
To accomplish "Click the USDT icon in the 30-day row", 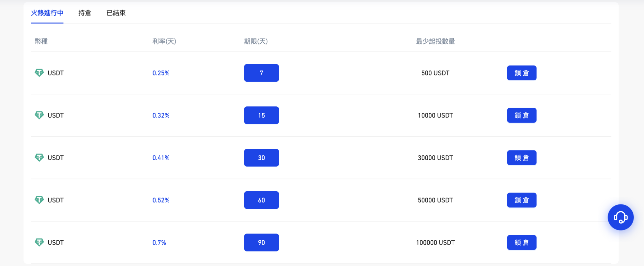I will click(x=39, y=158).
